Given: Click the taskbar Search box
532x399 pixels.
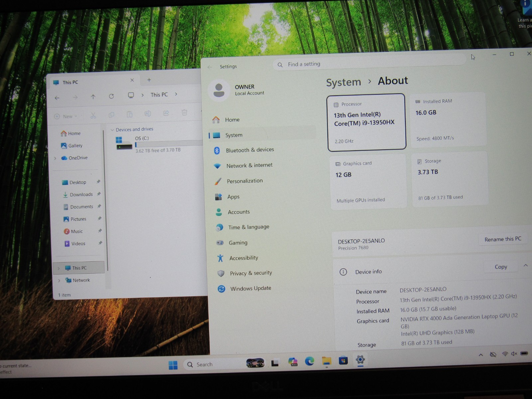Looking at the screenshot, I should coord(224,364).
